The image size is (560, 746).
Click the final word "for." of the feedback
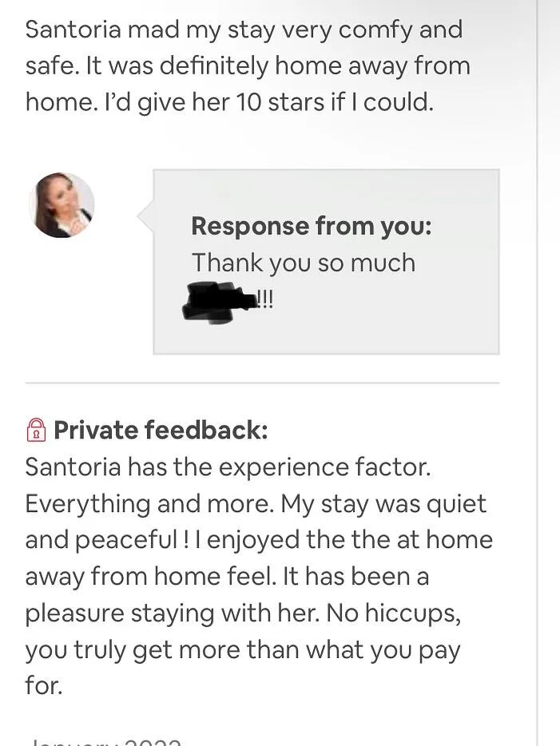[x=44, y=685]
